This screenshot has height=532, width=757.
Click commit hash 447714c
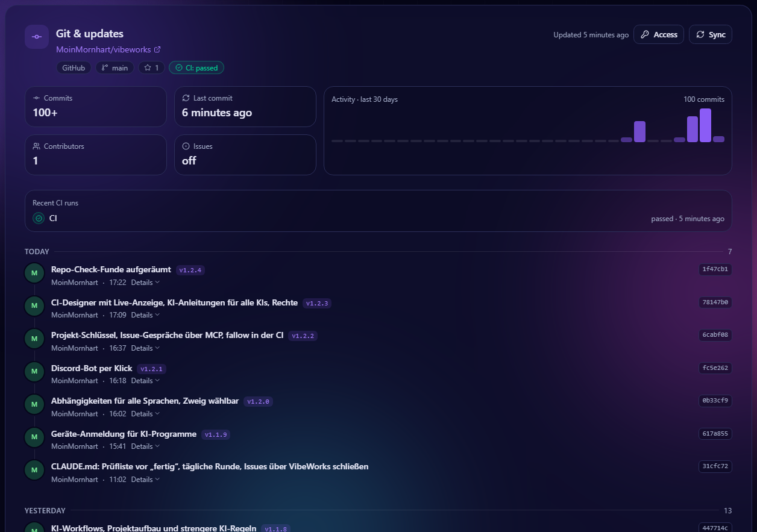715,528
